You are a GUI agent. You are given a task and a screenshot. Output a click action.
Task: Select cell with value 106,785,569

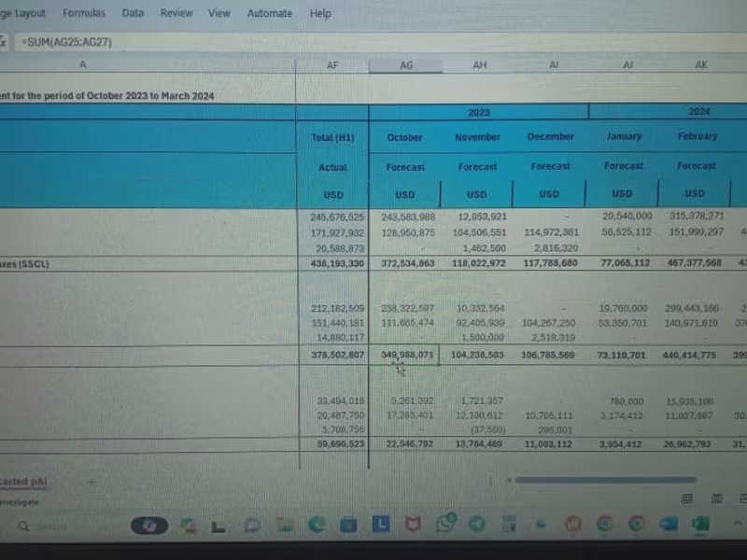click(x=548, y=355)
